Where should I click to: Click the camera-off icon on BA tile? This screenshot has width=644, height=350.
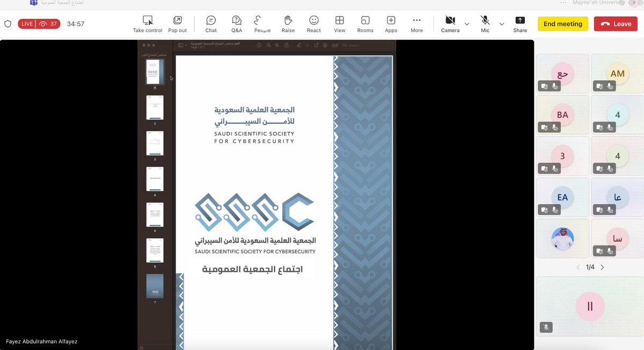(544, 127)
